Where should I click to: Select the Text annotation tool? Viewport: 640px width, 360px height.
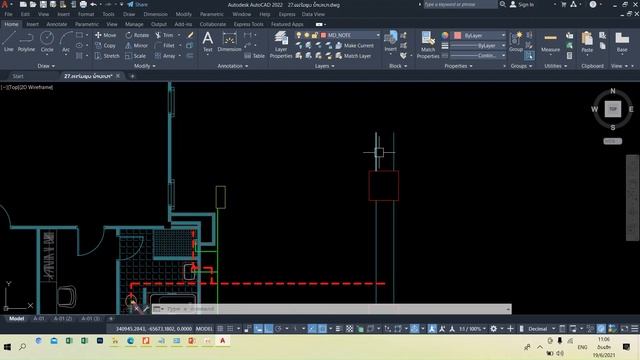click(x=208, y=42)
